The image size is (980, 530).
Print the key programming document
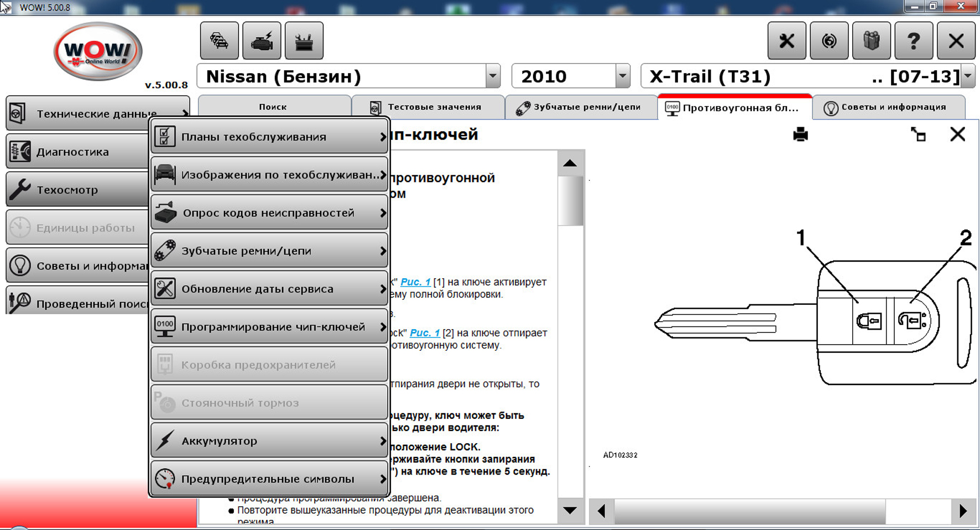[800, 134]
